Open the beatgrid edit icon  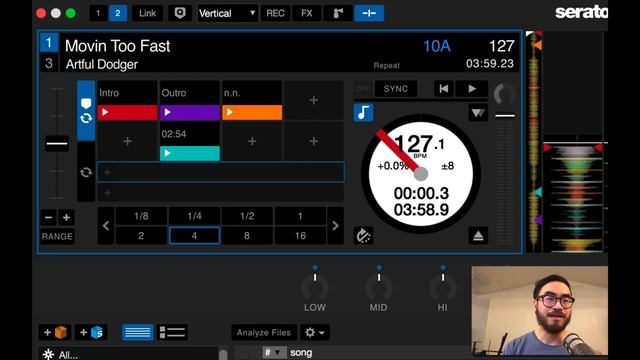[363, 236]
